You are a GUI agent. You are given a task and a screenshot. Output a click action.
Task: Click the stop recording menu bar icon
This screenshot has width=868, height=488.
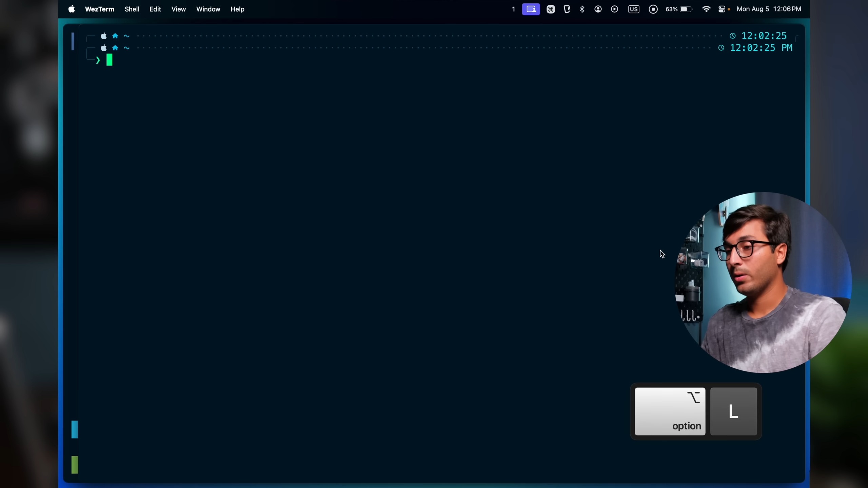point(653,9)
